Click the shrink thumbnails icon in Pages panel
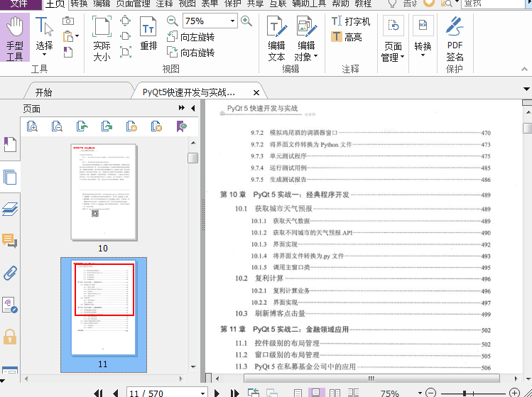Viewport: 532px width, 397px height. 57,126
